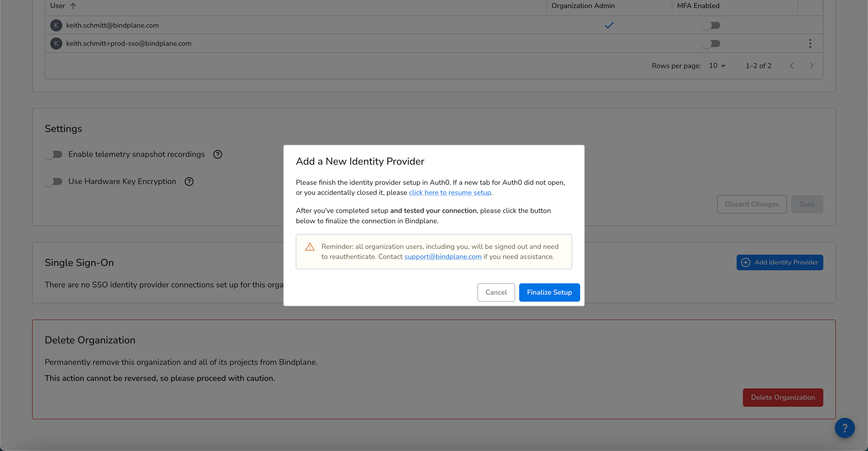Click the help icon beside telemetry snapshot recordings
This screenshot has width=868, height=451.
point(217,154)
